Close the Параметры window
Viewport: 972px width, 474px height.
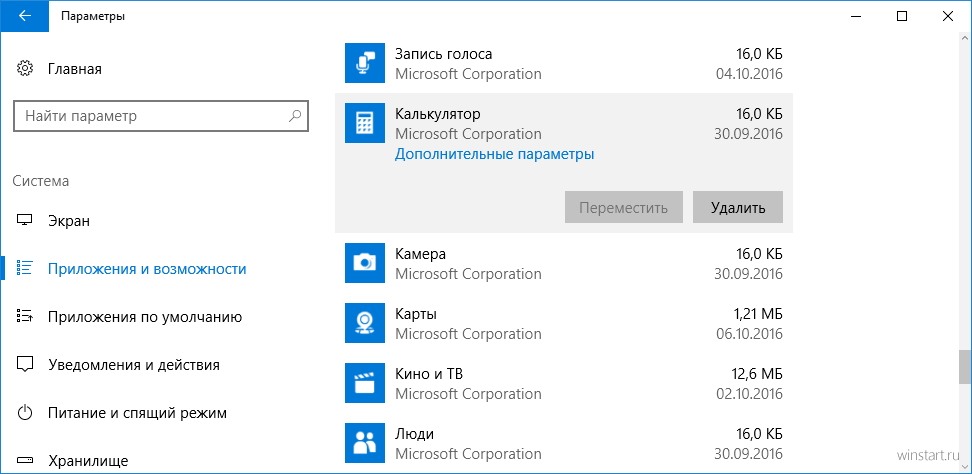948,16
